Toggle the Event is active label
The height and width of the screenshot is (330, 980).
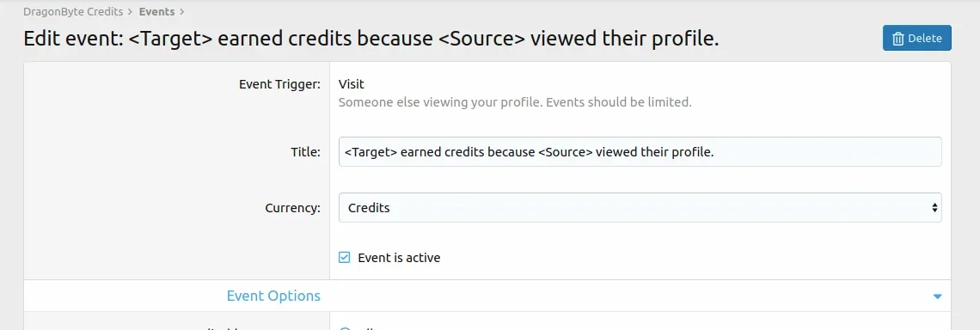click(x=399, y=258)
